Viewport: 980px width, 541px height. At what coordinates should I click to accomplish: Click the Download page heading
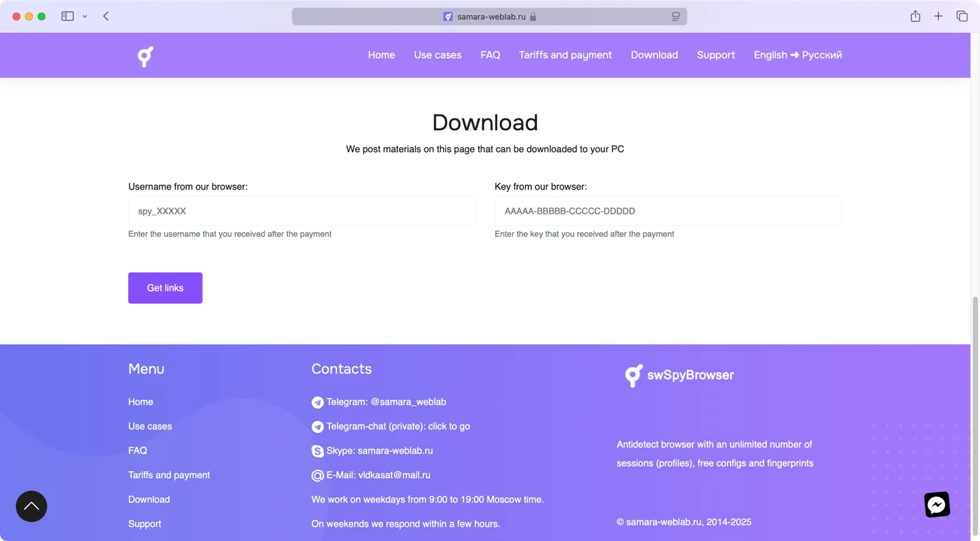pyautogui.click(x=485, y=123)
